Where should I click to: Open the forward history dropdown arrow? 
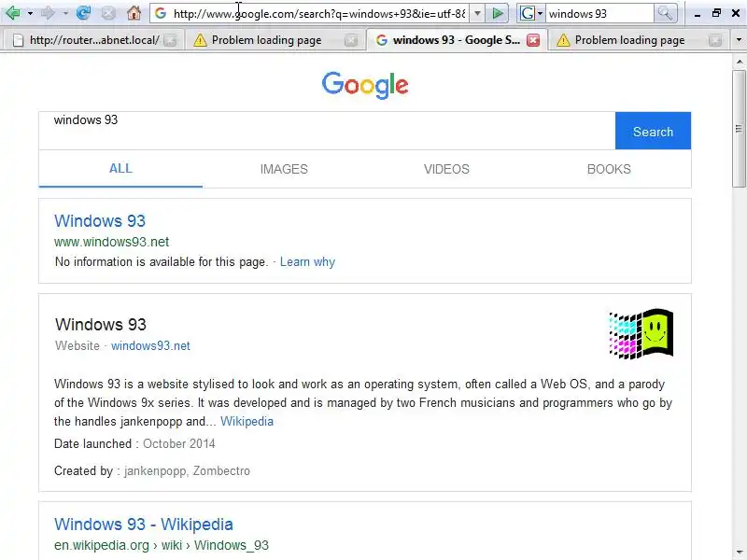click(x=65, y=13)
